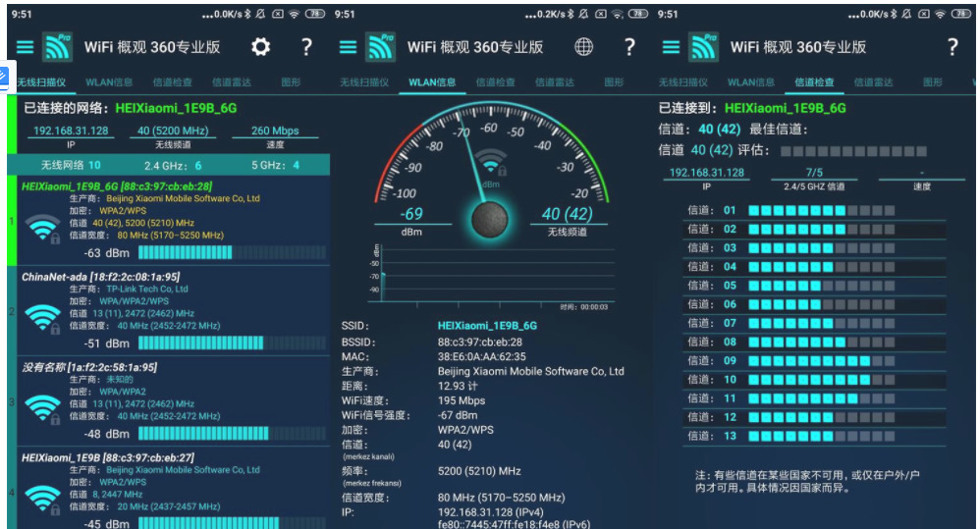Image resolution: width=980 pixels, height=529 pixels.
Task: Select 信道 05 rating row
Action: (814, 286)
